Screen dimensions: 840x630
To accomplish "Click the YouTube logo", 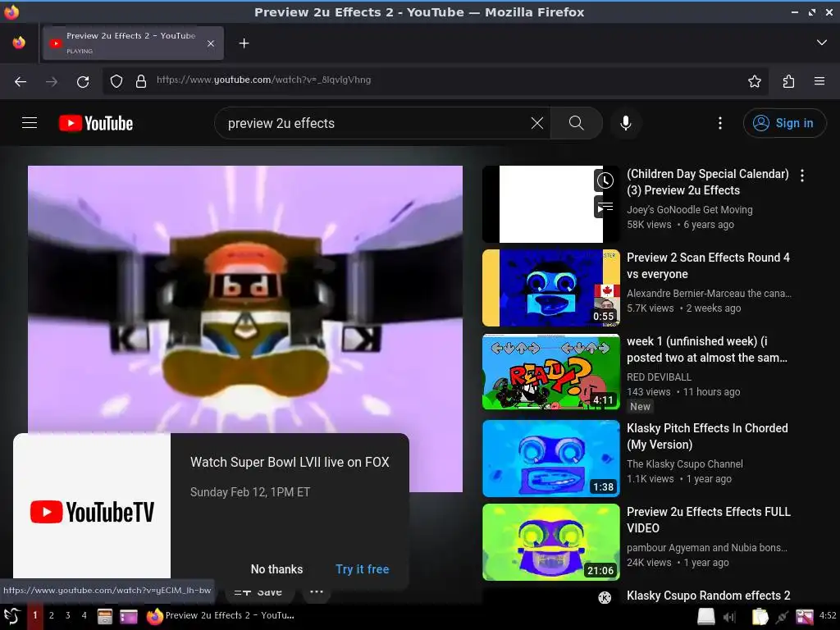I will point(96,123).
